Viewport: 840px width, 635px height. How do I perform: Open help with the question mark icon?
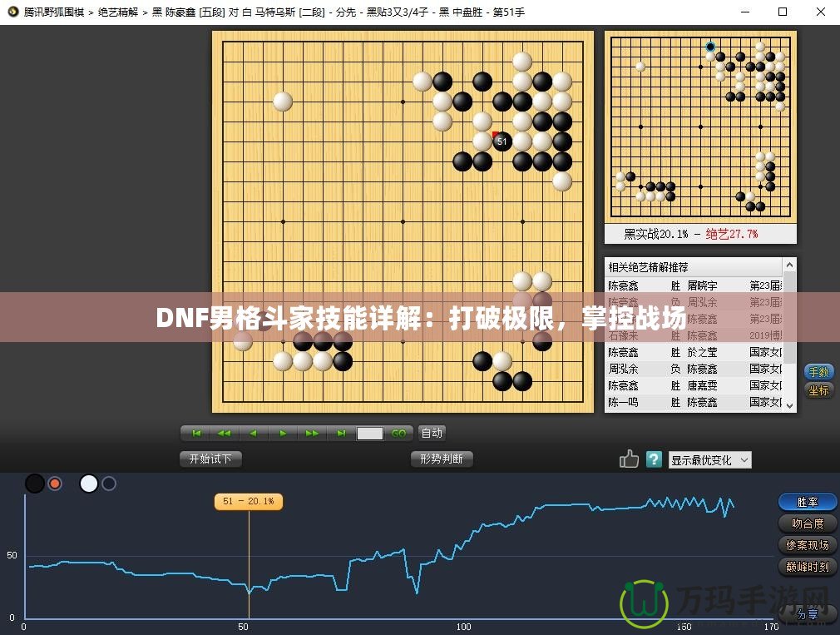(x=654, y=459)
